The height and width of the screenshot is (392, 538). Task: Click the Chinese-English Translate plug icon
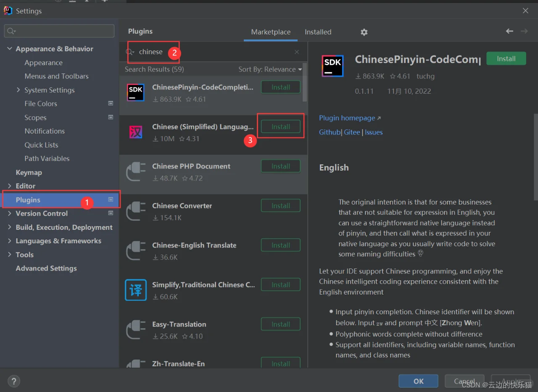click(x=135, y=251)
